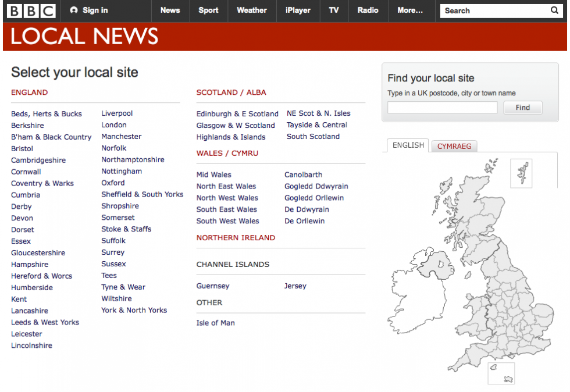Open the Cumbria link
570x392 pixels.
coord(26,195)
